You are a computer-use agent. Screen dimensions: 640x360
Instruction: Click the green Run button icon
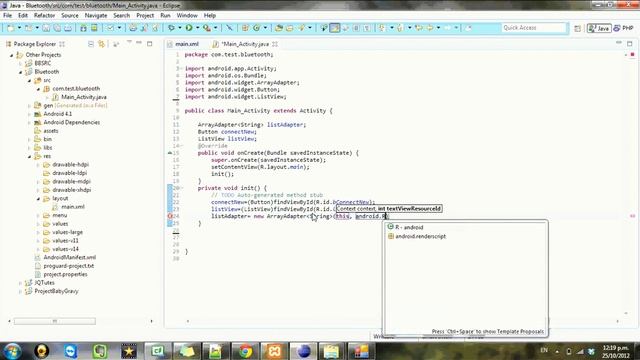(x=189, y=28)
